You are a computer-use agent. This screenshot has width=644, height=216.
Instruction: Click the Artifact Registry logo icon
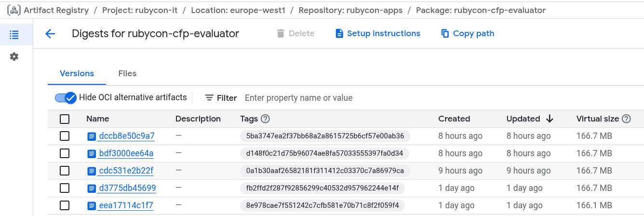pyautogui.click(x=13, y=10)
